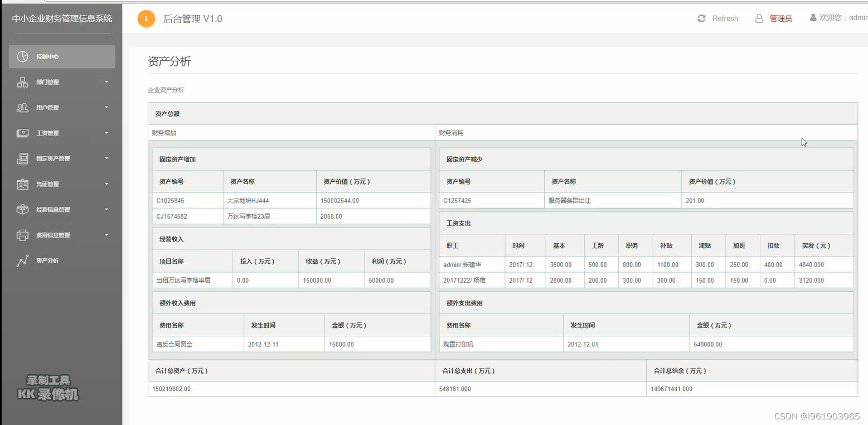Expand the 固定资产管理 dropdown arrow
The image size is (868, 425).
pos(106,159)
